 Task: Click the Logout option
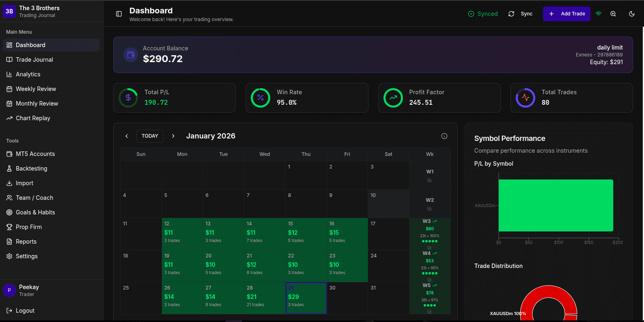25,311
